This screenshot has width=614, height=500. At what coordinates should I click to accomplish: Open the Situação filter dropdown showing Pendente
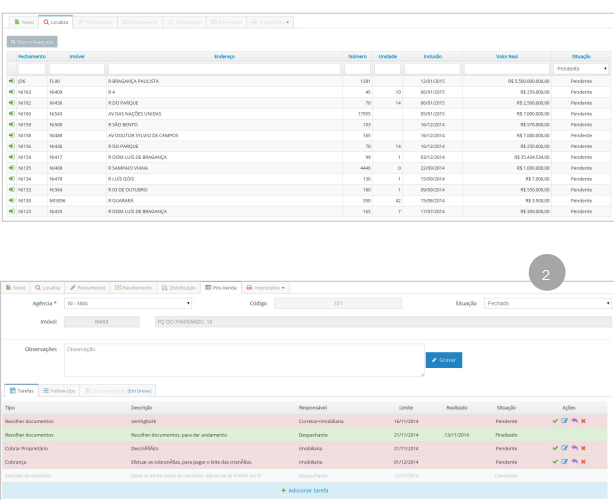581,69
